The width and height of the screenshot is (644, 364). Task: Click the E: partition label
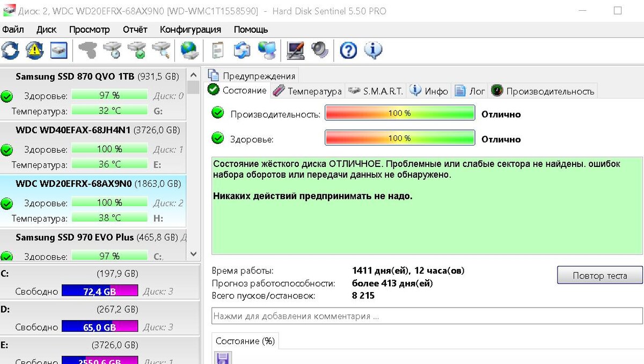tap(5, 345)
